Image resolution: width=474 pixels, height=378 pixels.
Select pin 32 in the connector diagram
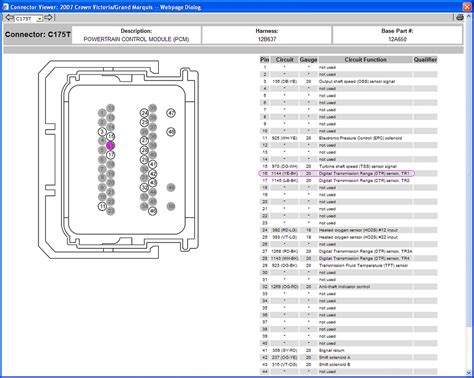click(x=144, y=187)
